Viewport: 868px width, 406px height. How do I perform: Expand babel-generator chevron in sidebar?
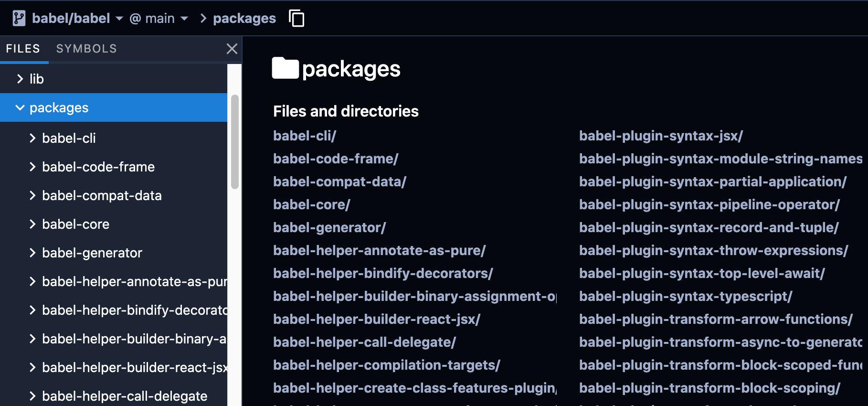tap(32, 253)
